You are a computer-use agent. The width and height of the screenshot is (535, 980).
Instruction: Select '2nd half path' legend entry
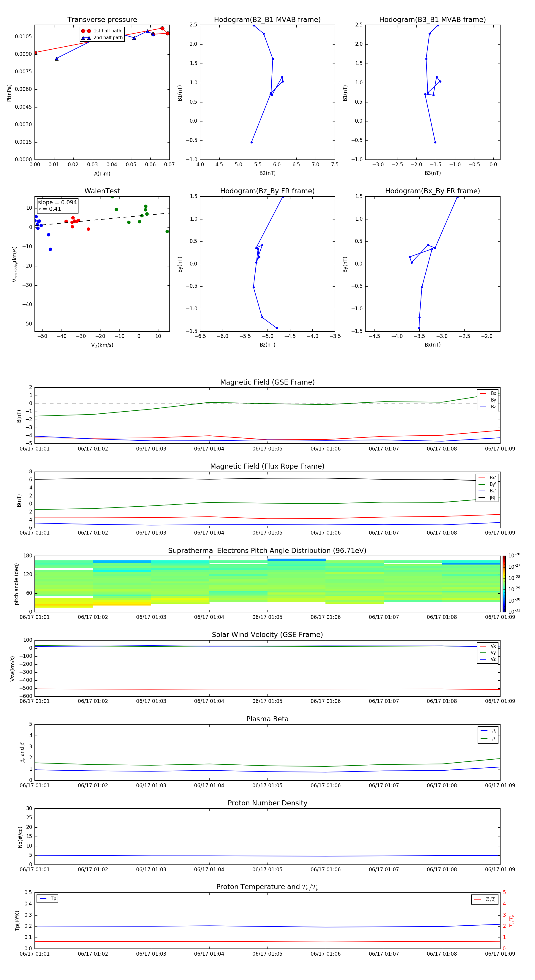click(102, 38)
